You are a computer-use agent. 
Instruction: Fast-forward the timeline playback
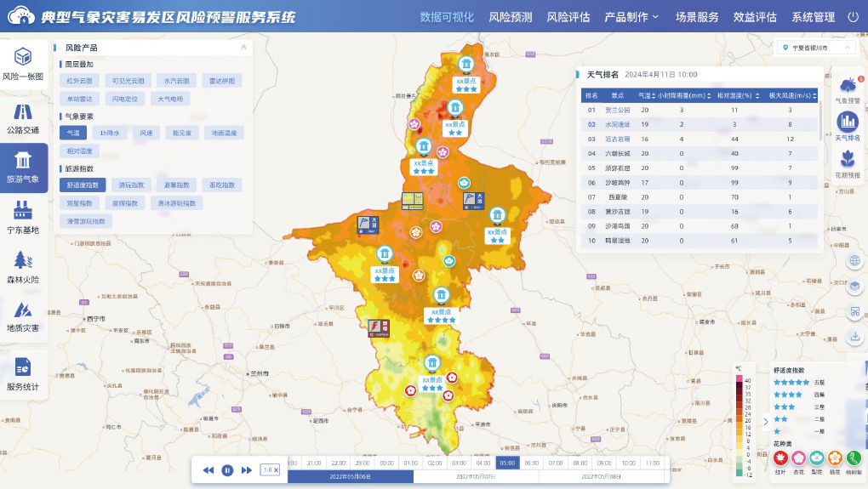pyautogui.click(x=246, y=470)
